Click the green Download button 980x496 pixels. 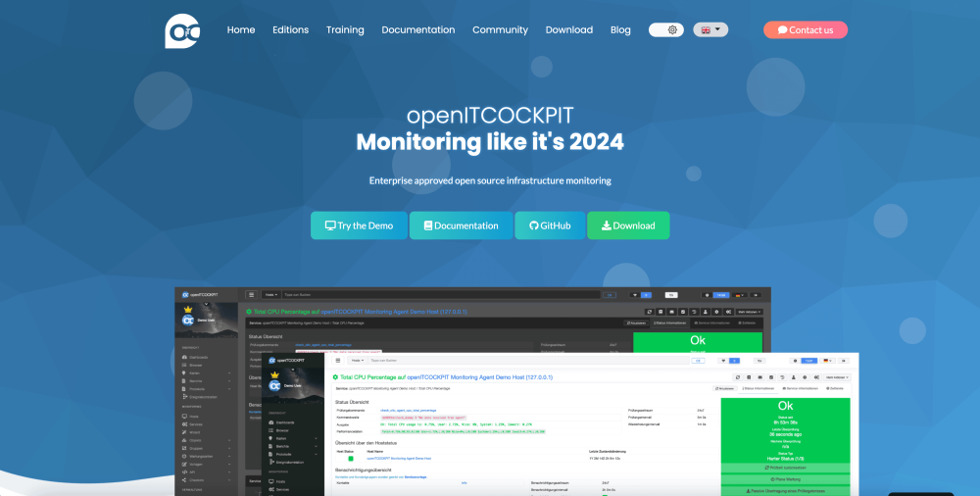628,225
